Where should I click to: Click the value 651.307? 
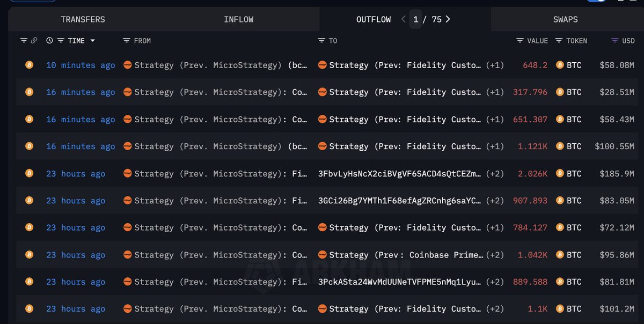coord(530,119)
